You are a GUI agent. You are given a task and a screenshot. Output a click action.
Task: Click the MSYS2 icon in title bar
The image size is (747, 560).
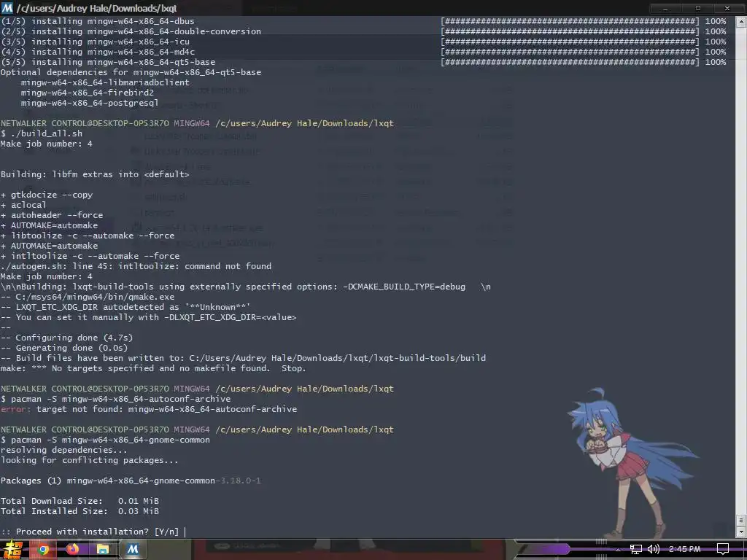[x=7, y=8]
